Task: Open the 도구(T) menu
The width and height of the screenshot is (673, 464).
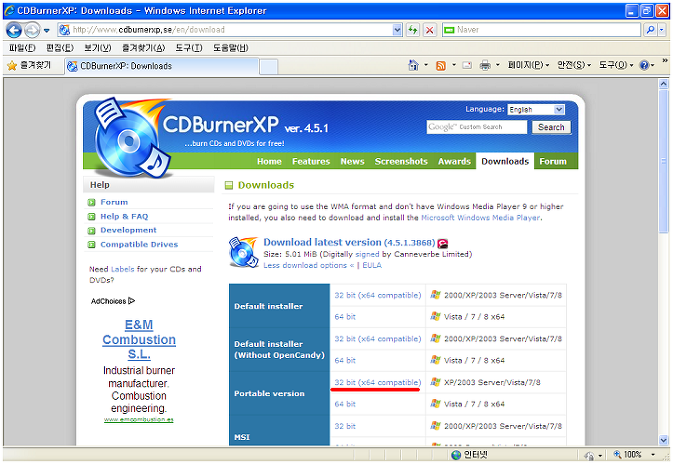Action: (x=189, y=48)
